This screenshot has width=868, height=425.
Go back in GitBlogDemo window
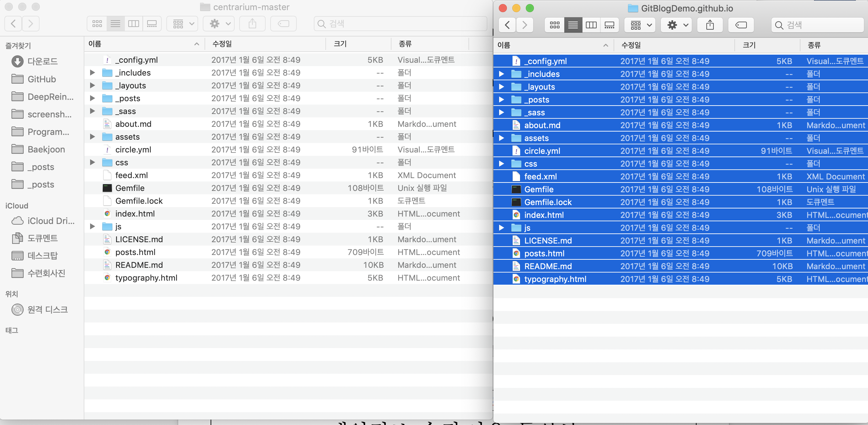coord(507,25)
